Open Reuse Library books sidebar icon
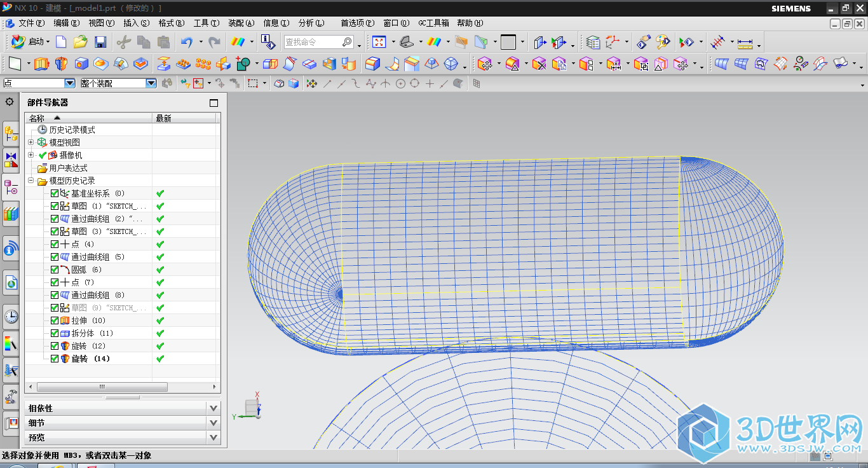The image size is (868, 468). (11, 214)
